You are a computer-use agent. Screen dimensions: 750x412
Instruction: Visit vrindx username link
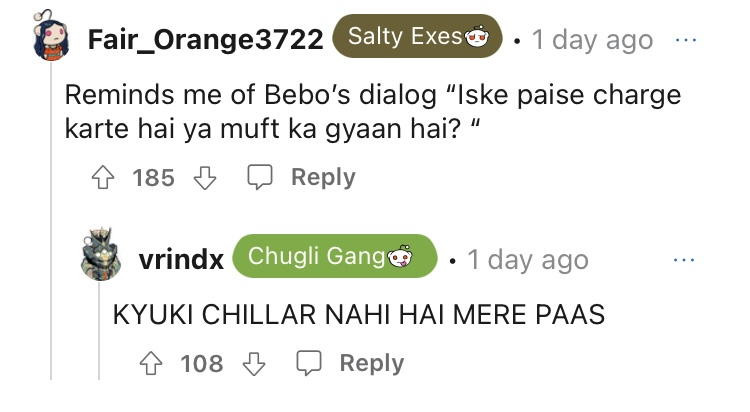tap(181, 259)
